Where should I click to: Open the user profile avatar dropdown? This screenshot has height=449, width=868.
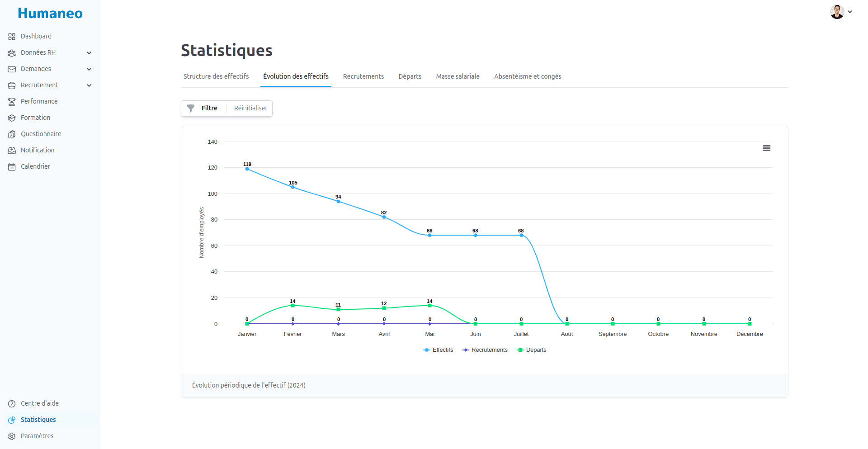[840, 12]
